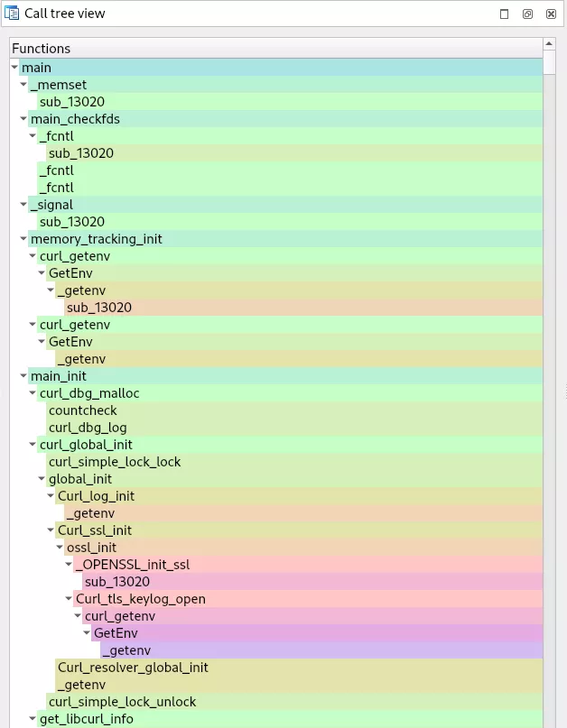The width and height of the screenshot is (567, 728).
Task: Select the Curl_ssl_init row
Action: [x=299, y=530]
